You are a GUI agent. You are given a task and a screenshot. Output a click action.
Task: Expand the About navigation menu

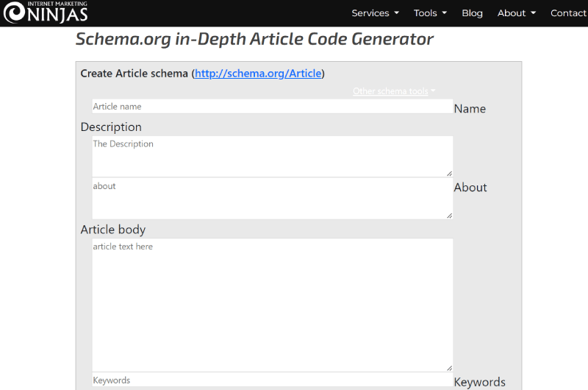(517, 13)
